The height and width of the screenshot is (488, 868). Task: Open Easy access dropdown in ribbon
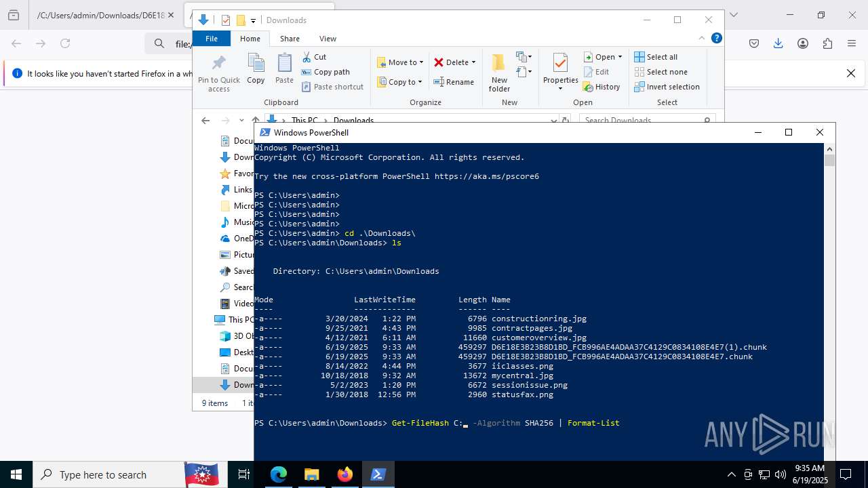pos(524,71)
